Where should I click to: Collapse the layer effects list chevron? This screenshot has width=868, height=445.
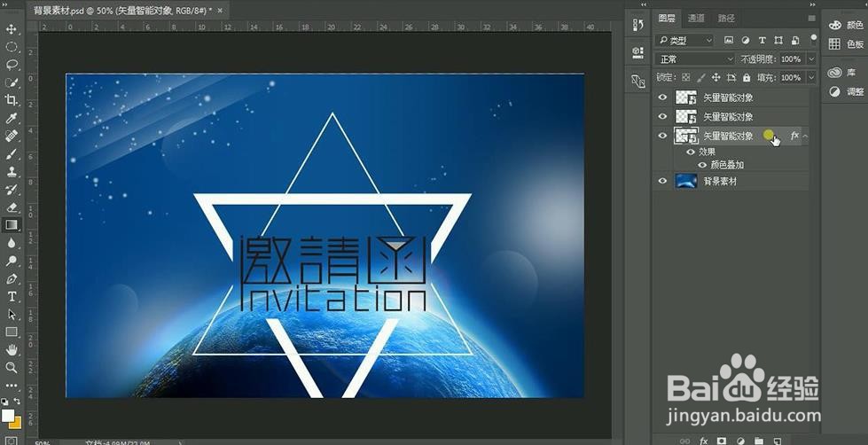(x=805, y=136)
